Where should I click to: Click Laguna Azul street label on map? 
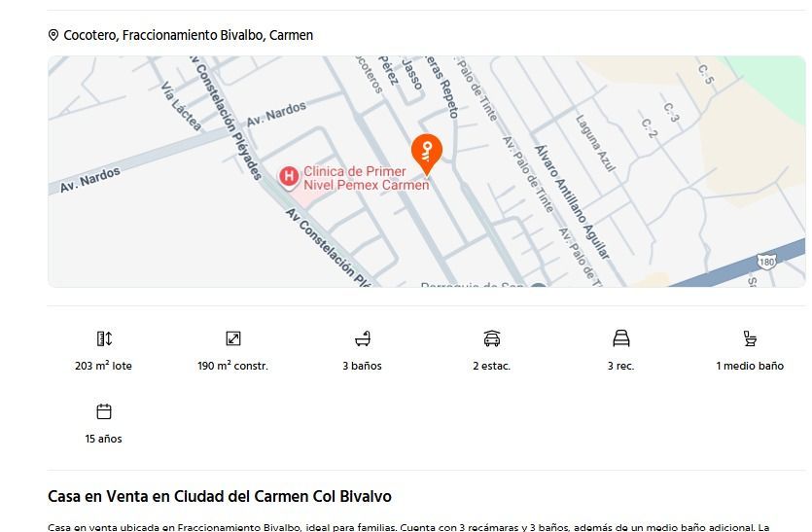[x=595, y=144]
